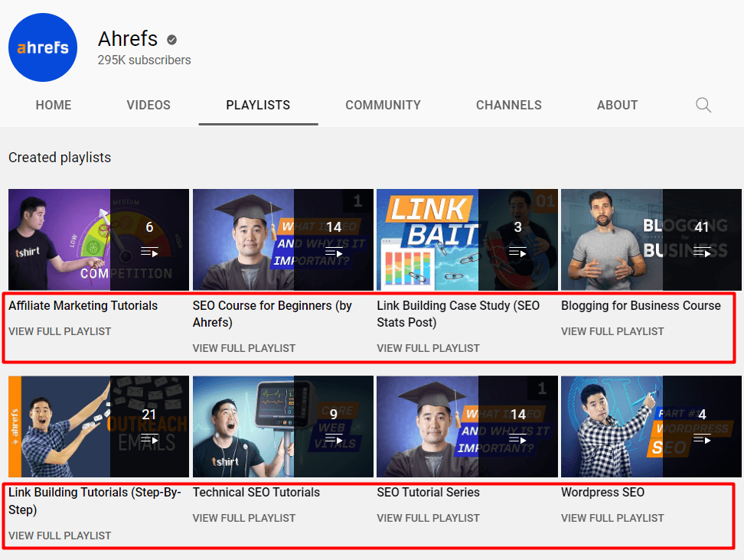
Task: Click the SEO Course for Beginners thumbnail image
Action: (282, 240)
